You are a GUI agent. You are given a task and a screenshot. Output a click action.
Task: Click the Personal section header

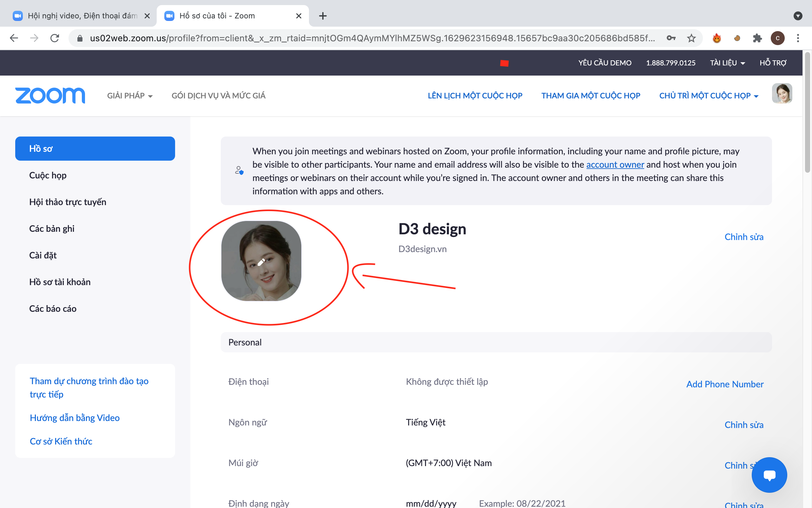(496, 342)
